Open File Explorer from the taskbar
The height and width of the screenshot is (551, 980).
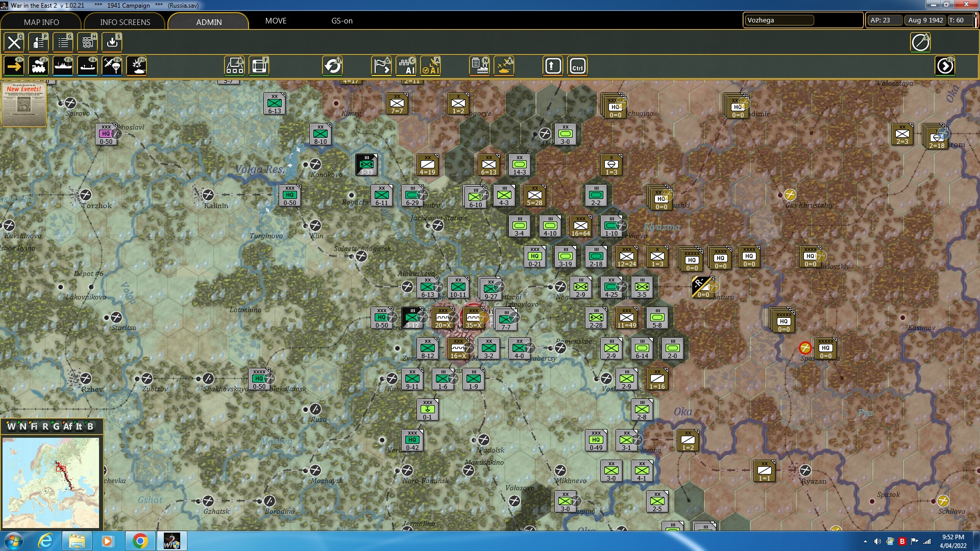tap(77, 541)
